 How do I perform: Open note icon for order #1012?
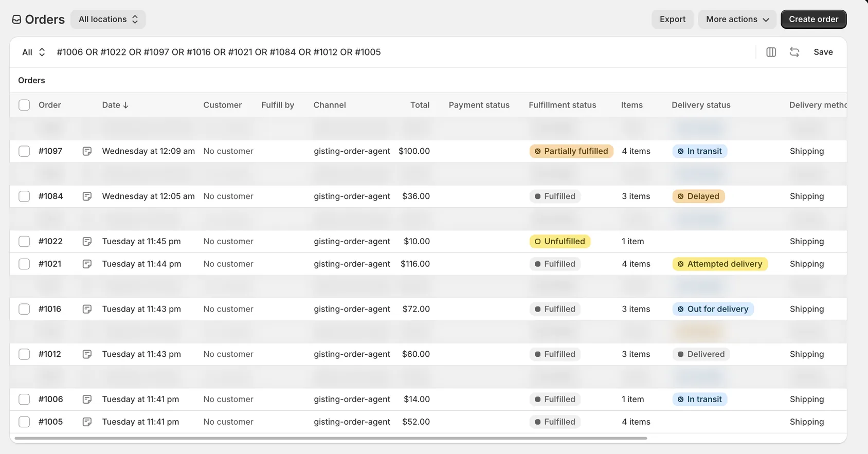click(87, 354)
